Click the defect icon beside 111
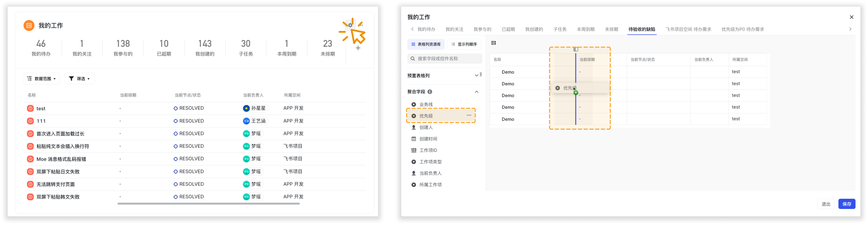Viewport: 868px width, 225px height. [30, 121]
